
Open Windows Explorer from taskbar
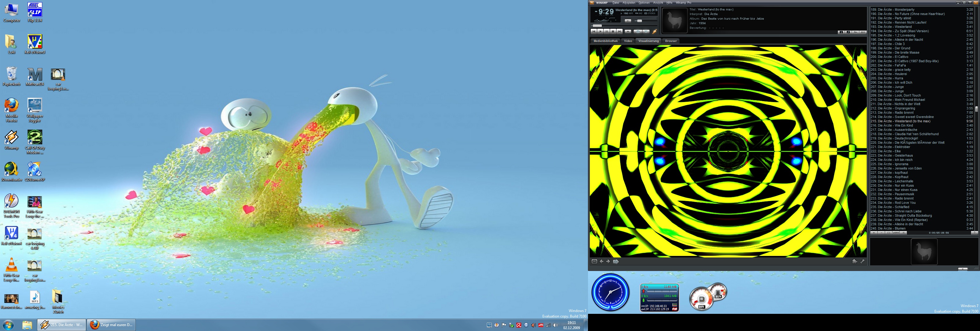click(27, 325)
